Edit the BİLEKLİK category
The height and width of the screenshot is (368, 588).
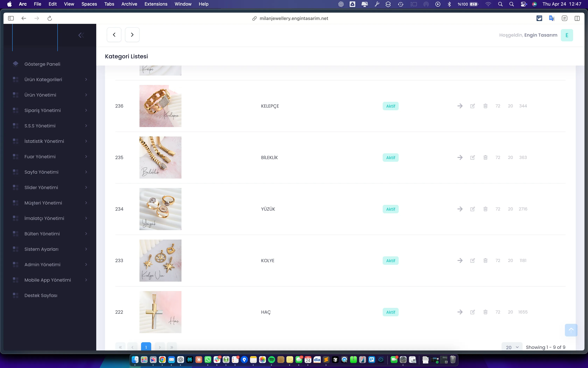coord(472,158)
